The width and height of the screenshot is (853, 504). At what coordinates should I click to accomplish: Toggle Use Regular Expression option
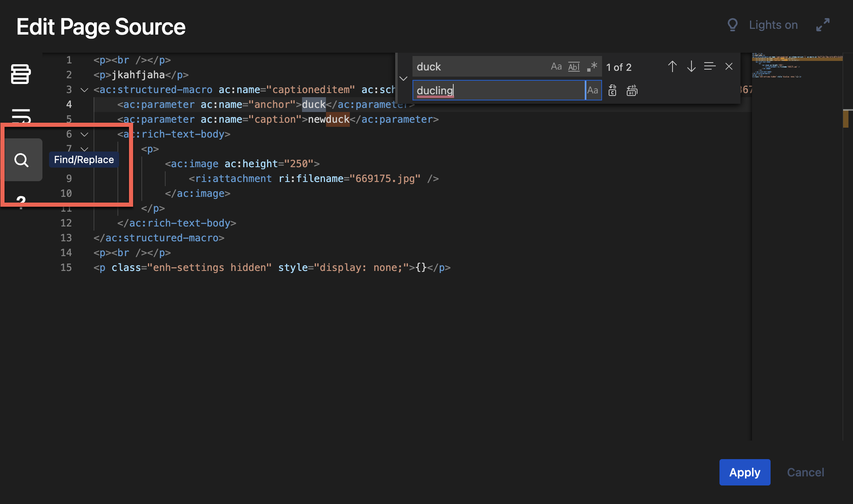[x=592, y=66]
